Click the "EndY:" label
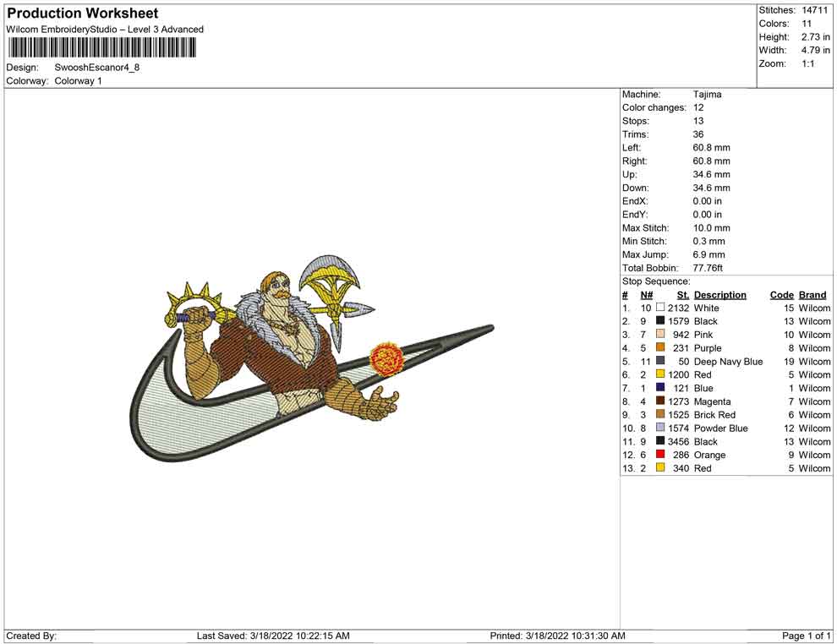837x644 pixels. [635, 215]
